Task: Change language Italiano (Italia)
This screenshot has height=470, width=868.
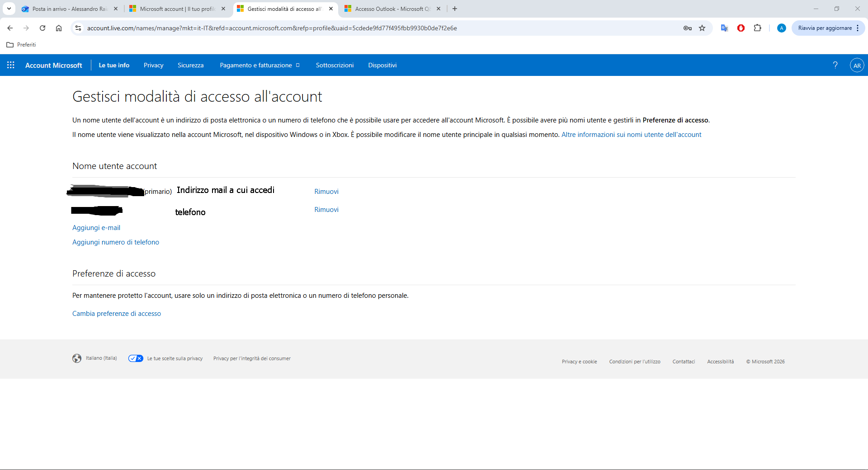Action: point(101,358)
